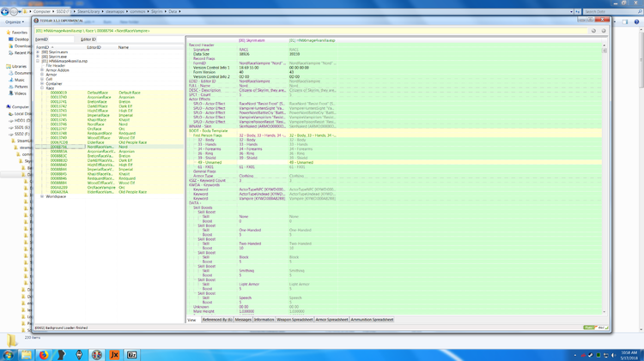The width and height of the screenshot is (644, 361).
Task: Toggle Explorer preview pane icon
Action: pos(625,21)
